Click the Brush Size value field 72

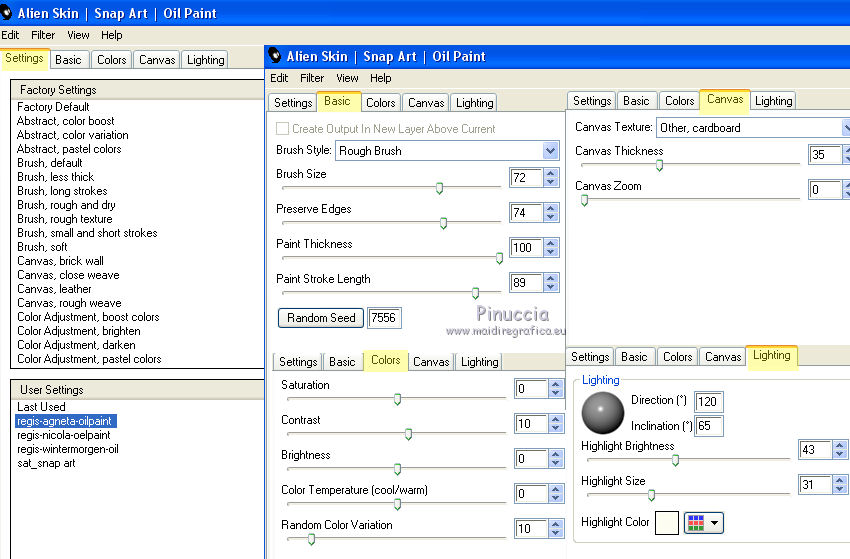[x=526, y=178]
